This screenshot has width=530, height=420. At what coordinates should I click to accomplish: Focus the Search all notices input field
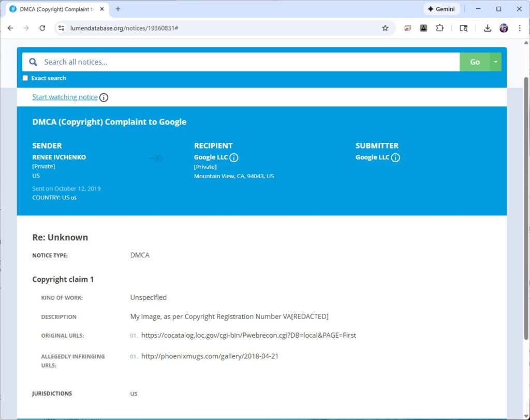[248, 62]
